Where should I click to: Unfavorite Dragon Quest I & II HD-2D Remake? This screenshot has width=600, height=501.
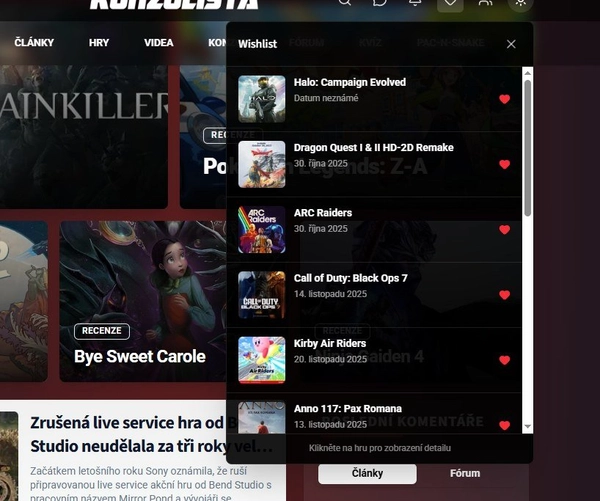pos(504,164)
